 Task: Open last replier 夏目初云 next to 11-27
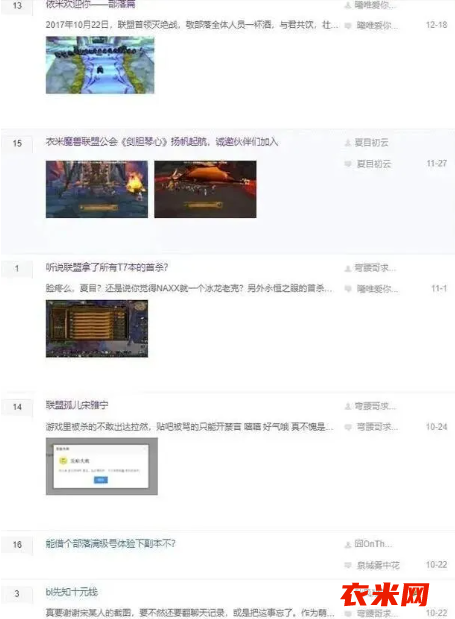(x=374, y=163)
